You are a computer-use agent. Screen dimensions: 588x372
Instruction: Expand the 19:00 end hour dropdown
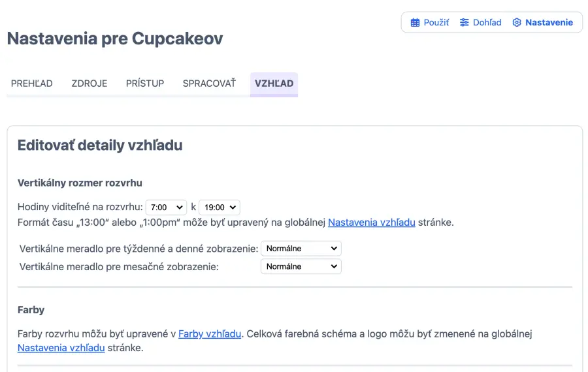(220, 208)
